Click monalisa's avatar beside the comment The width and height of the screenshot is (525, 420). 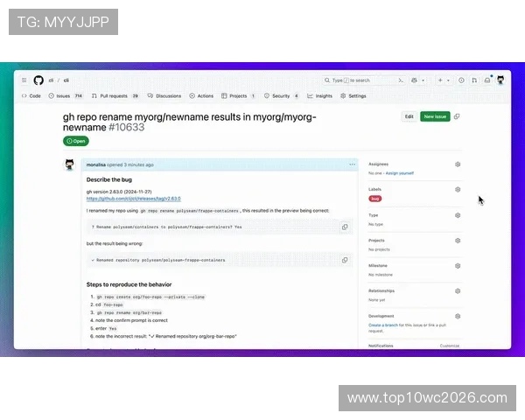click(x=70, y=164)
